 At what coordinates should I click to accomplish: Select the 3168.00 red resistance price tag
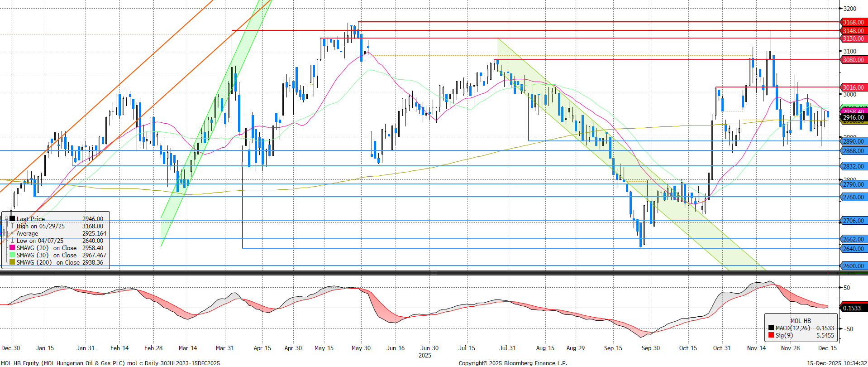coord(853,22)
